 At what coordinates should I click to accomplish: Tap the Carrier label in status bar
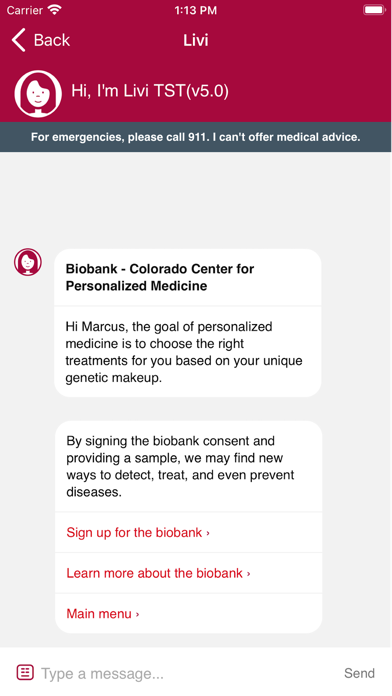point(25,10)
